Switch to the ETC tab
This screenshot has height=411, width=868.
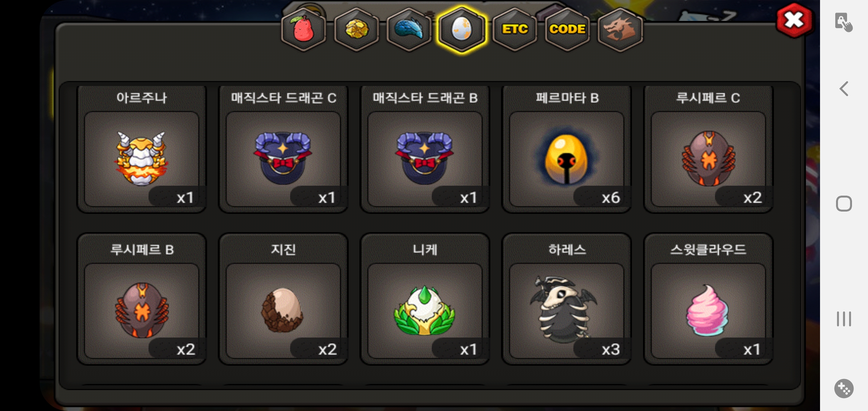tap(515, 30)
